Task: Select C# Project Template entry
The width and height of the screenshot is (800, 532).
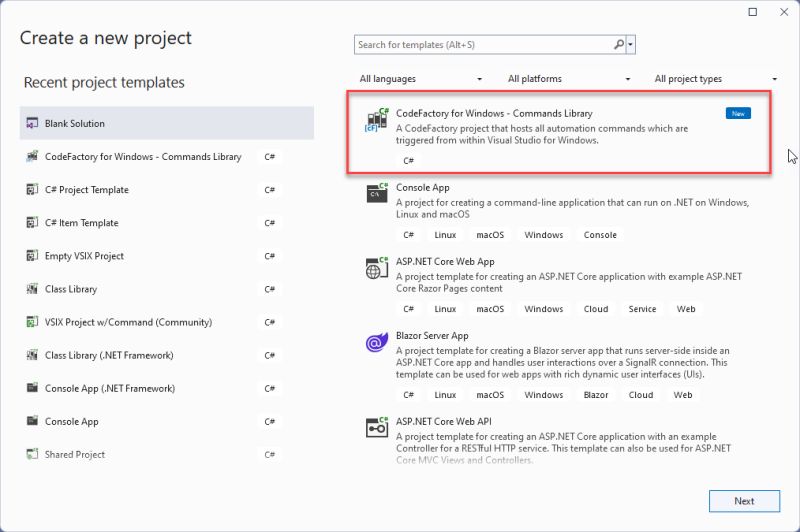Action: tap(167, 190)
